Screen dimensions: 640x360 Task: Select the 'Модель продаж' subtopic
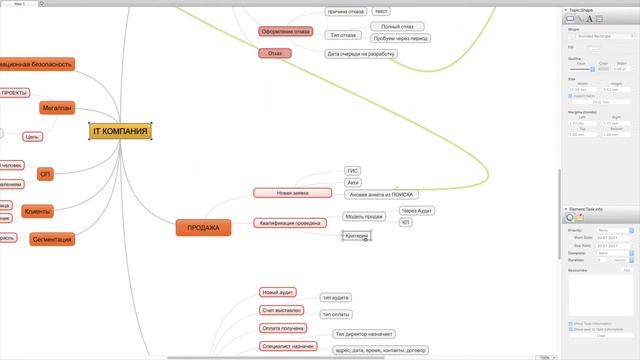[x=364, y=216]
